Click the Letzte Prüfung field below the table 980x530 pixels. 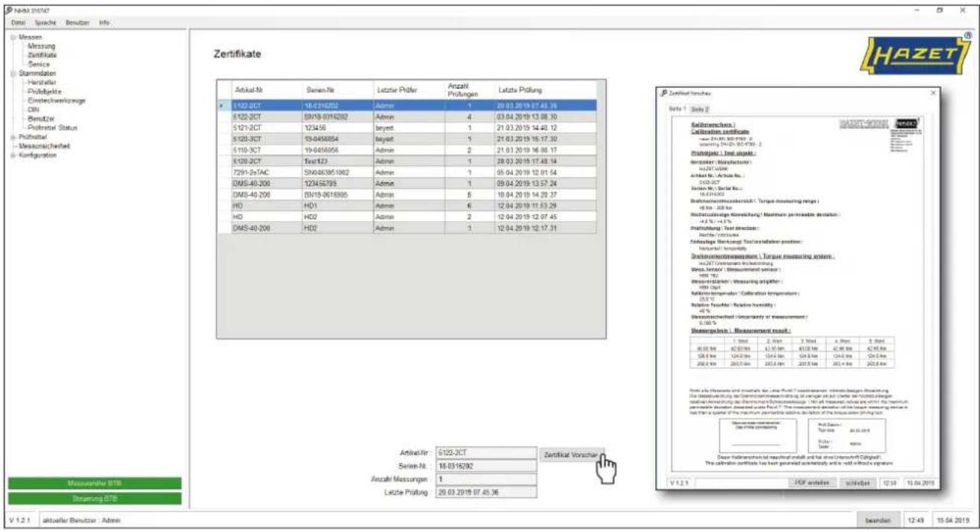[x=486, y=493]
